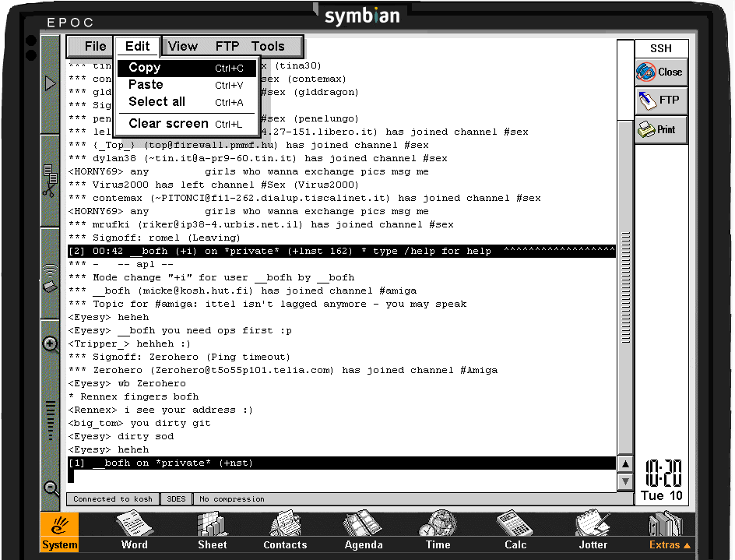Click the 3DES status field

(176, 499)
